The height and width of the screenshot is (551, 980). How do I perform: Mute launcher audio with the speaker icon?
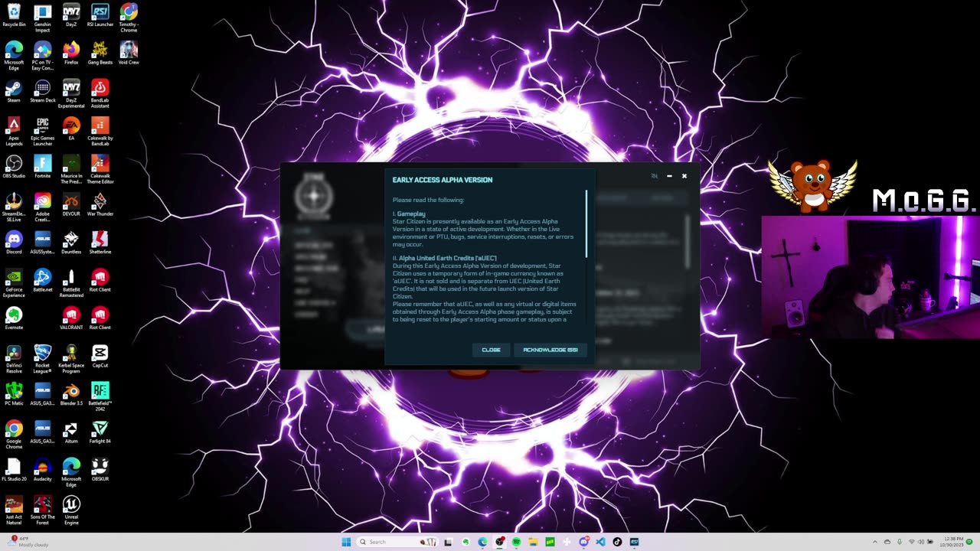point(654,176)
